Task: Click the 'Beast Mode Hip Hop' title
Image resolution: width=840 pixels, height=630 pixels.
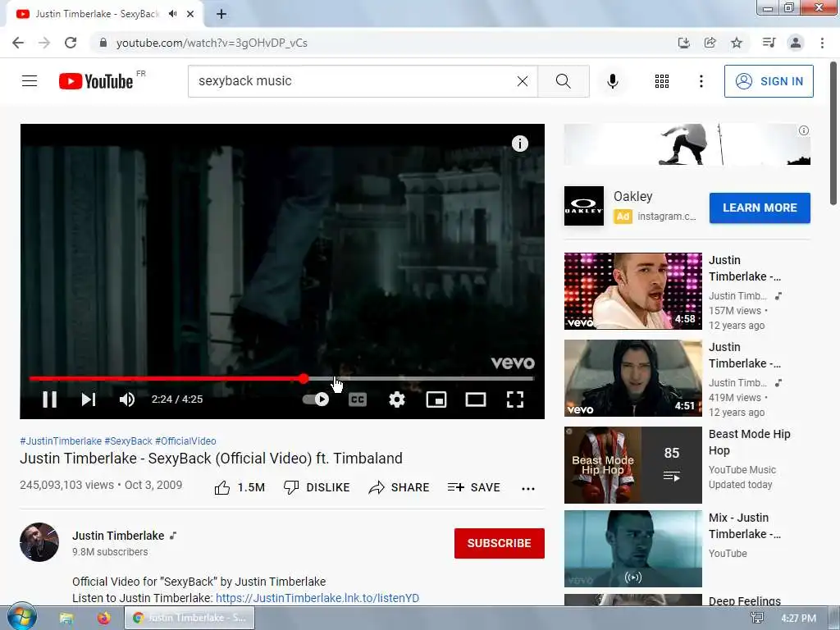Action: [x=750, y=442]
